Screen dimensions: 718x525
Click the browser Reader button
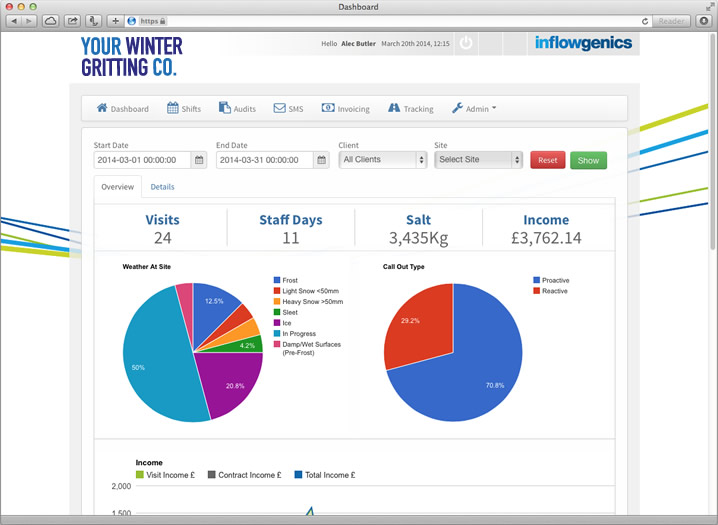pos(671,20)
